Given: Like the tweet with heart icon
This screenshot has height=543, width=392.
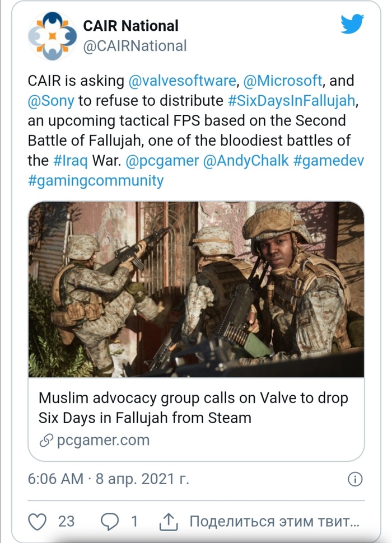Looking at the screenshot, I should coord(38,521).
